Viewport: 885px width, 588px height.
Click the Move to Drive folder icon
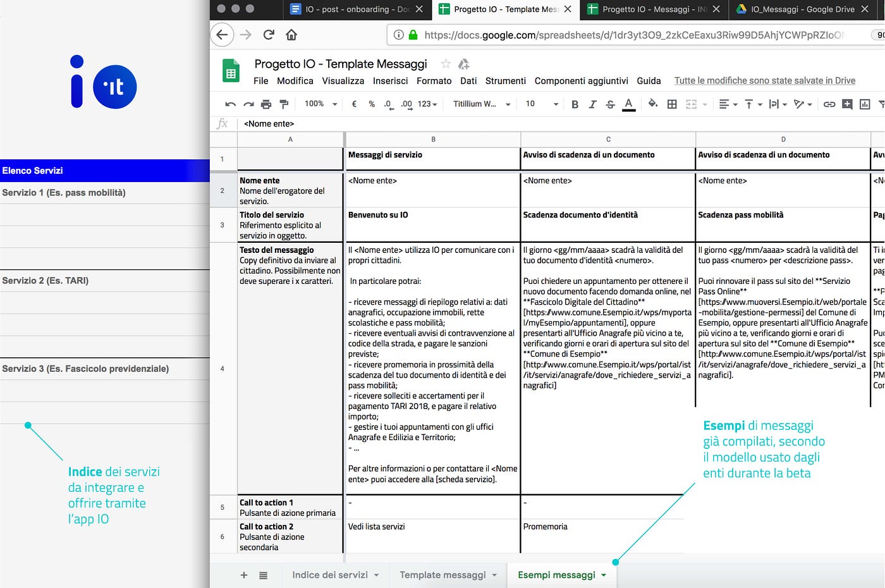tap(463, 64)
